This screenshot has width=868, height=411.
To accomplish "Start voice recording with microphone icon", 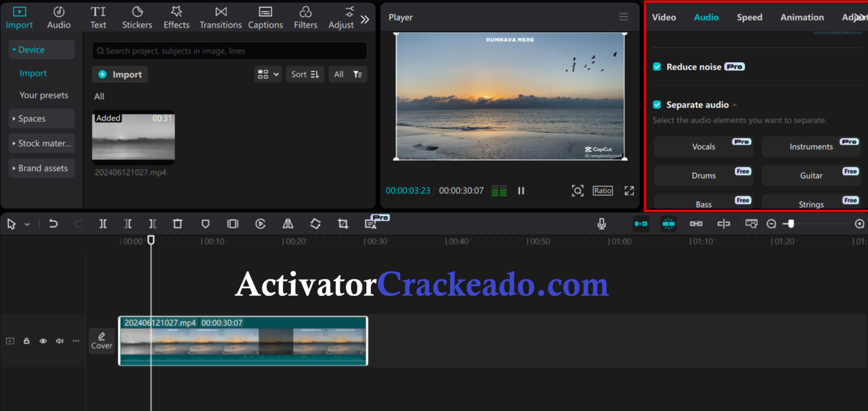I will 601,224.
